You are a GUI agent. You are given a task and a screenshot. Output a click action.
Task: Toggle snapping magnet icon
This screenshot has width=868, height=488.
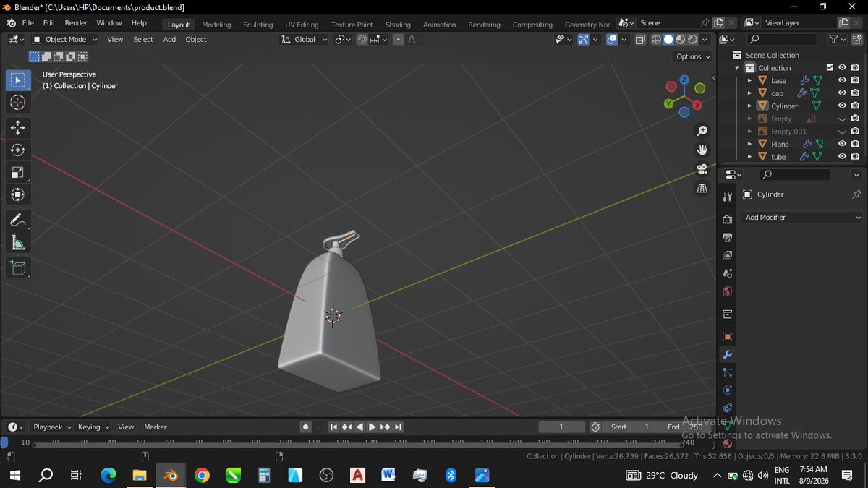pyautogui.click(x=362, y=39)
